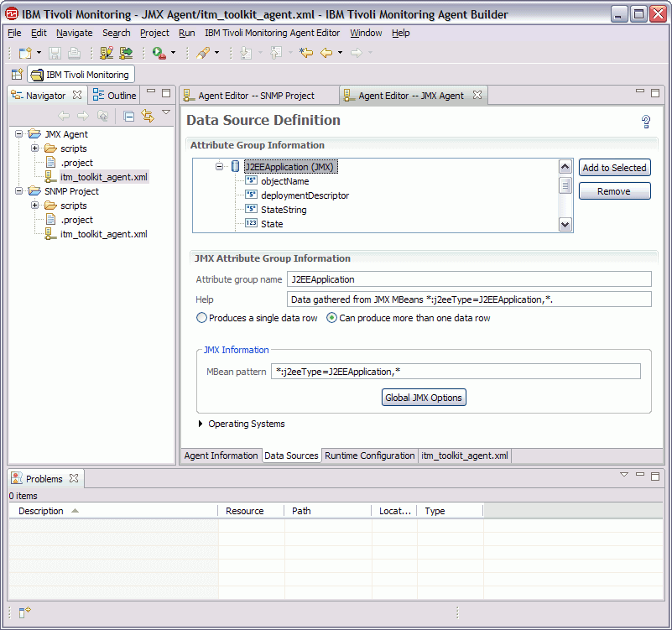Image resolution: width=672 pixels, height=630 pixels.
Task: Click the Collapse All icon in Navigator
Action: pos(130,116)
